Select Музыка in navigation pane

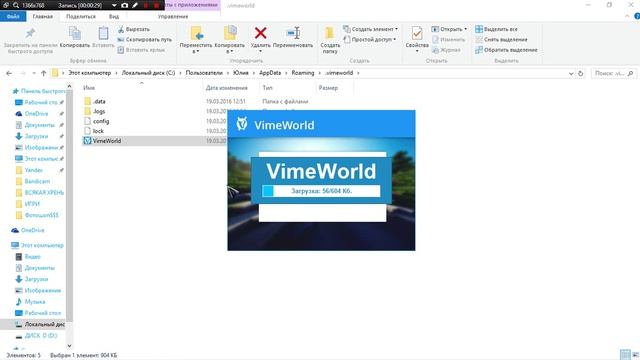point(35,302)
